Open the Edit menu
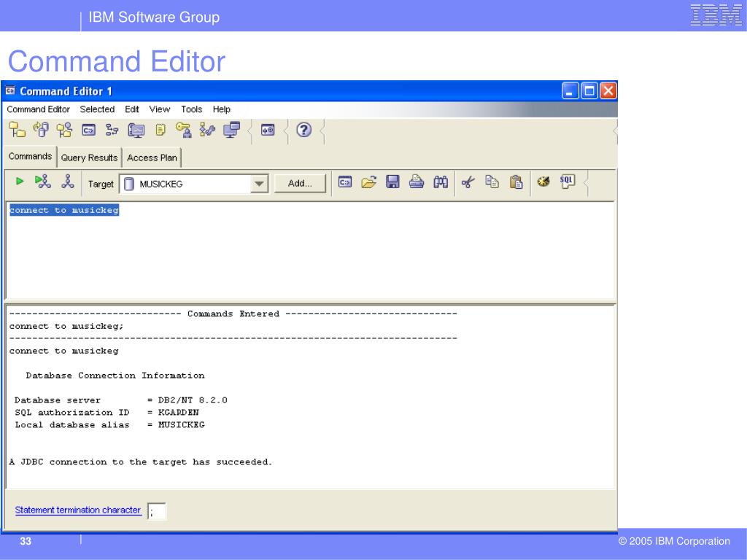Viewport: 747px width, 560px height. pyautogui.click(x=132, y=109)
